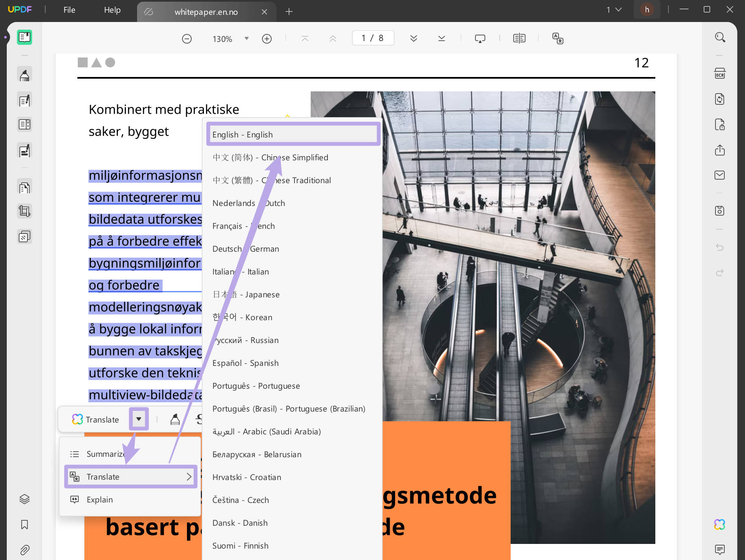Screen dimensions: 745x560
Task: Open the search panel
Action: 720,37
